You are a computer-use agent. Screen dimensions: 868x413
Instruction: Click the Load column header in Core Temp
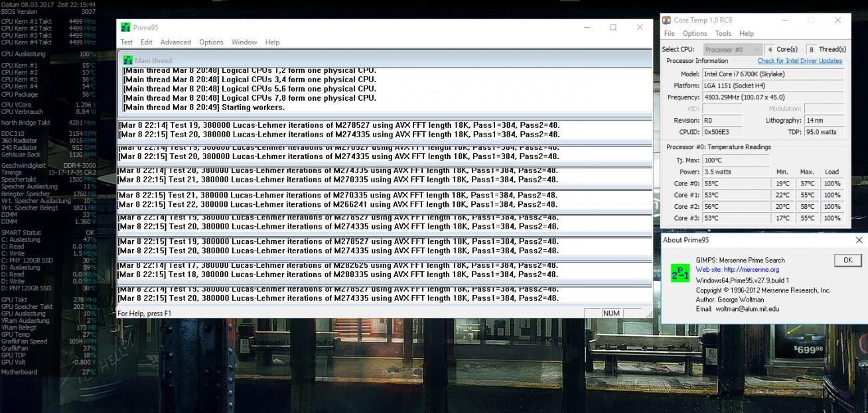(x=832, y=172)
